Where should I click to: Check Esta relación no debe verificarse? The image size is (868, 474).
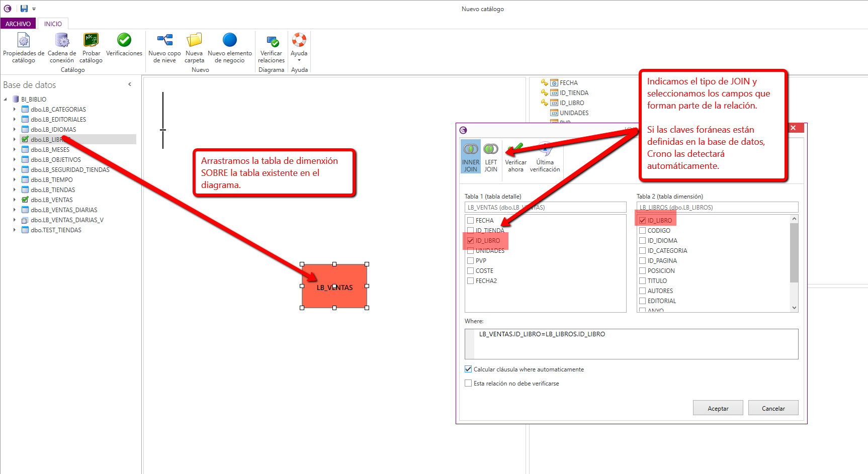pos(469,384)
